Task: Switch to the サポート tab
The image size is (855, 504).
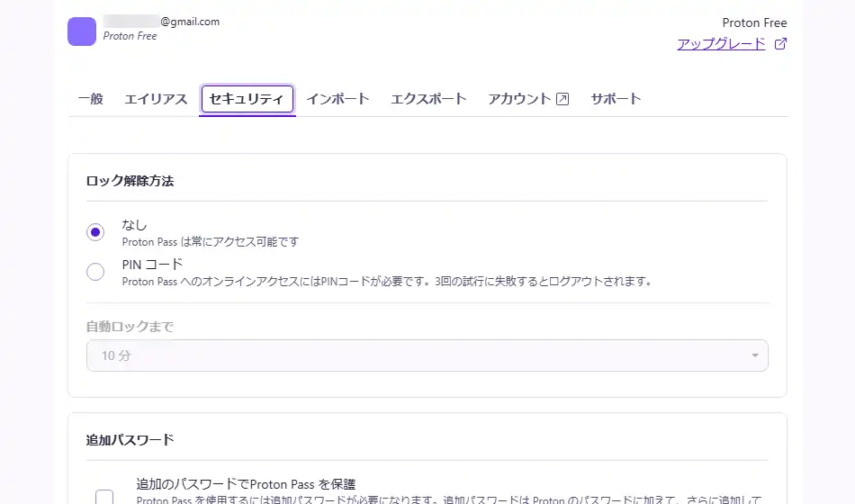Action: tap(616, 99)
